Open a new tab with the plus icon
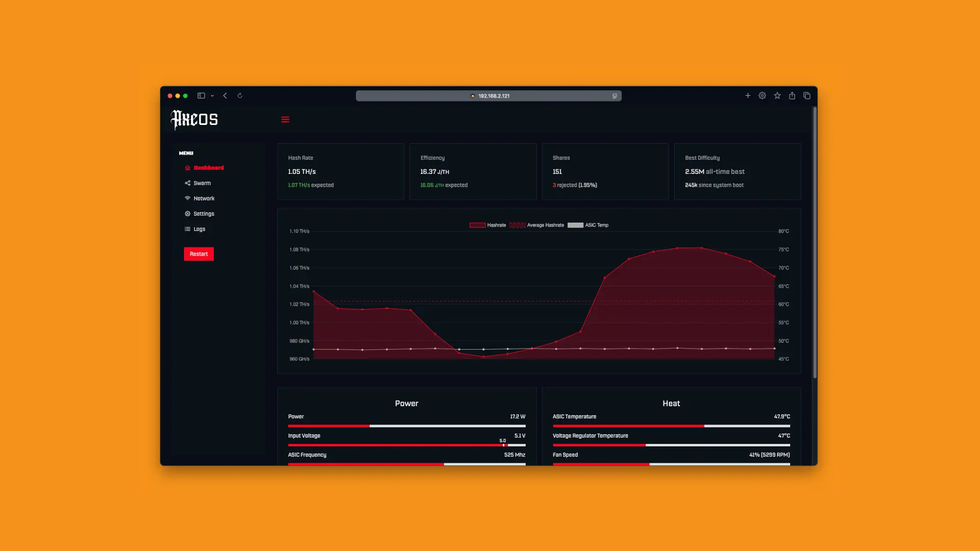 748,95
